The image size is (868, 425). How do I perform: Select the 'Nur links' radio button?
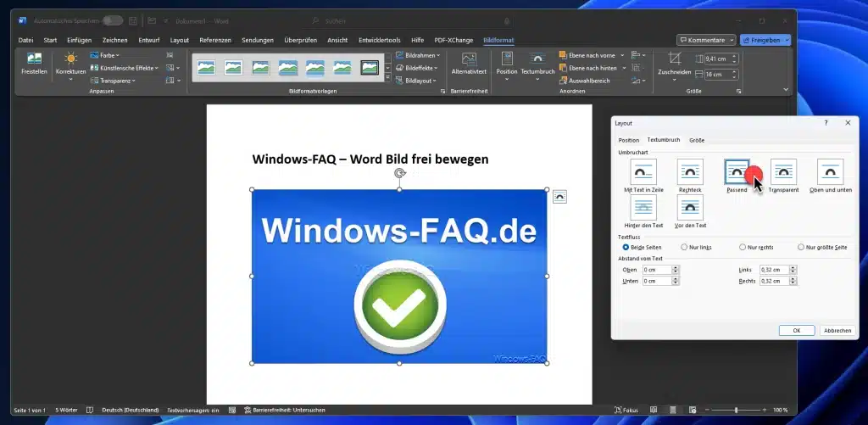pos(684,247)
